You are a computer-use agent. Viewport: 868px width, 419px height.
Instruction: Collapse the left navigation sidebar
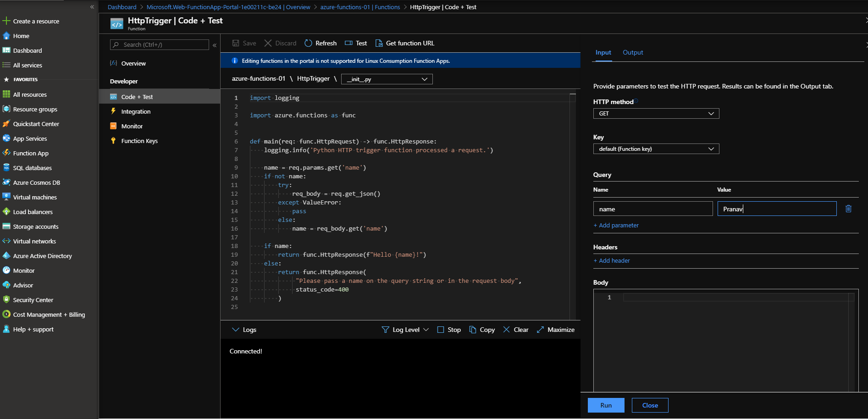click(92, 7)
